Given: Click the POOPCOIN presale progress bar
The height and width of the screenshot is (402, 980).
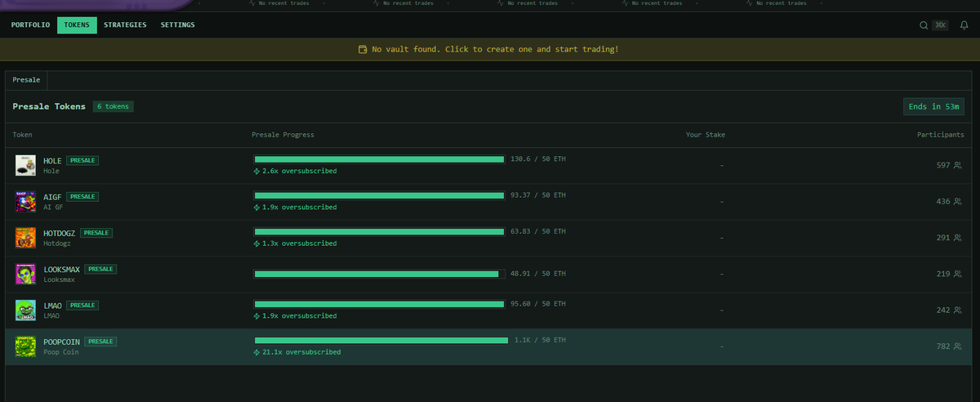Looking at the screenshot, I should [x=380, y=340].
